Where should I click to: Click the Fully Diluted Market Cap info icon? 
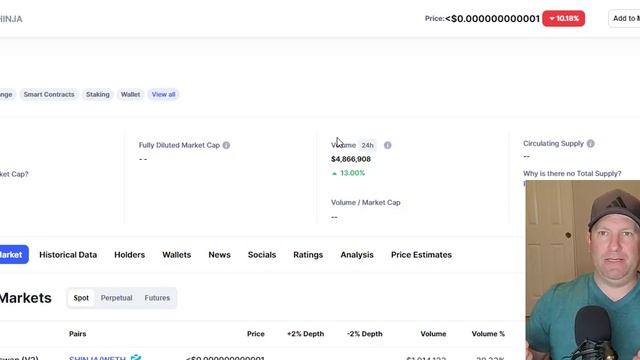tap(226, 145)
